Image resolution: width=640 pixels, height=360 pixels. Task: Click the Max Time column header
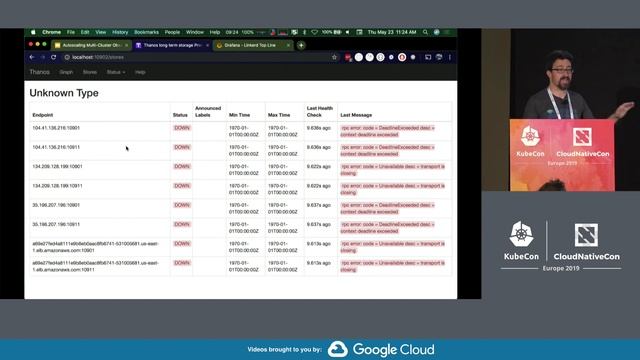click(x=279, y=115)
